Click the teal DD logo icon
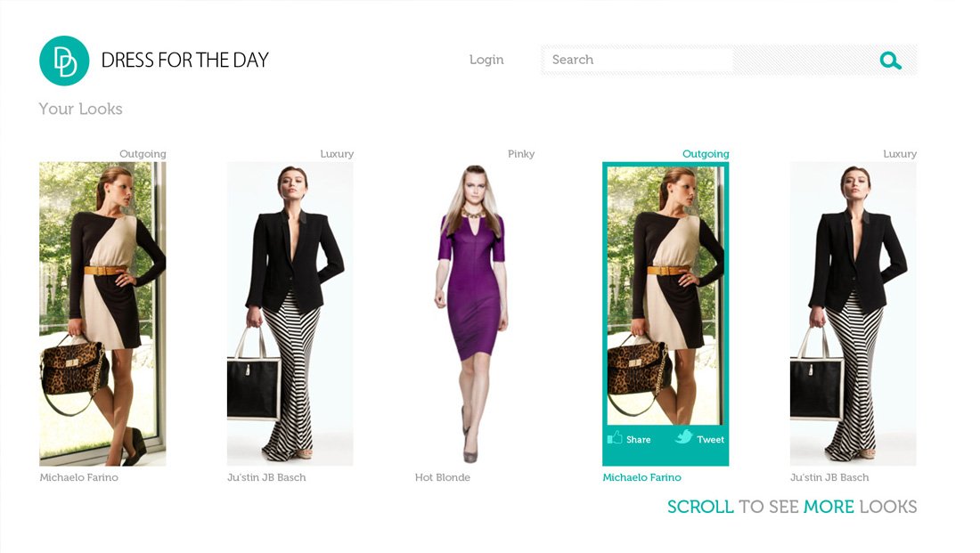The image size is (980, 553). [x=64, y=61]
